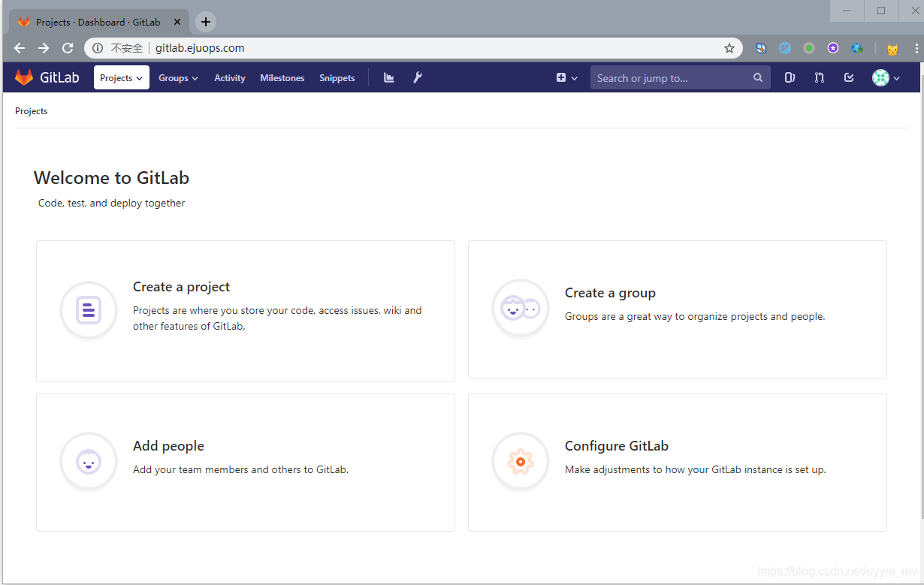The height and width of the screenshot is (585, 924).
Task: Focus the Search or jump to field
Action: click(680, 77)
